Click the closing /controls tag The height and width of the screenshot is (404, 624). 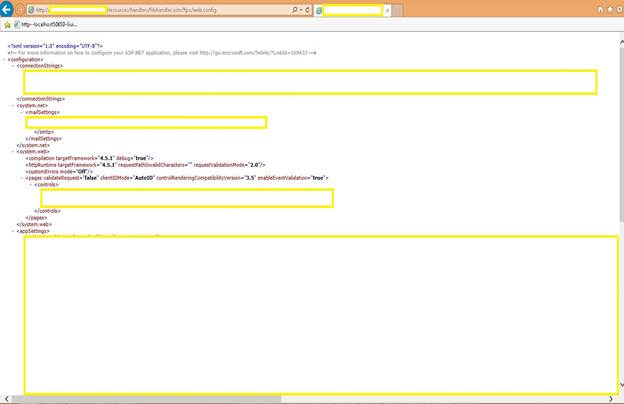[x=48, y=211]
